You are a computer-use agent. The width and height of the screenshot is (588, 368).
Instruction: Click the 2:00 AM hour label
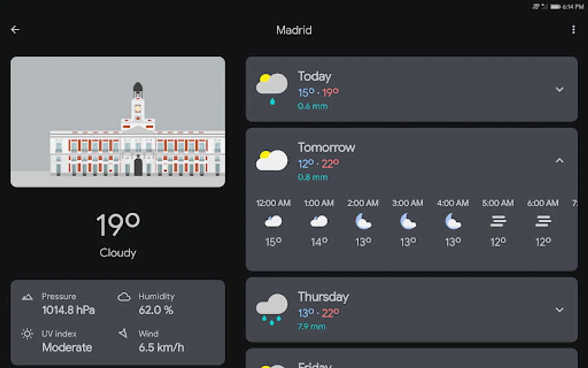point(363,203)
